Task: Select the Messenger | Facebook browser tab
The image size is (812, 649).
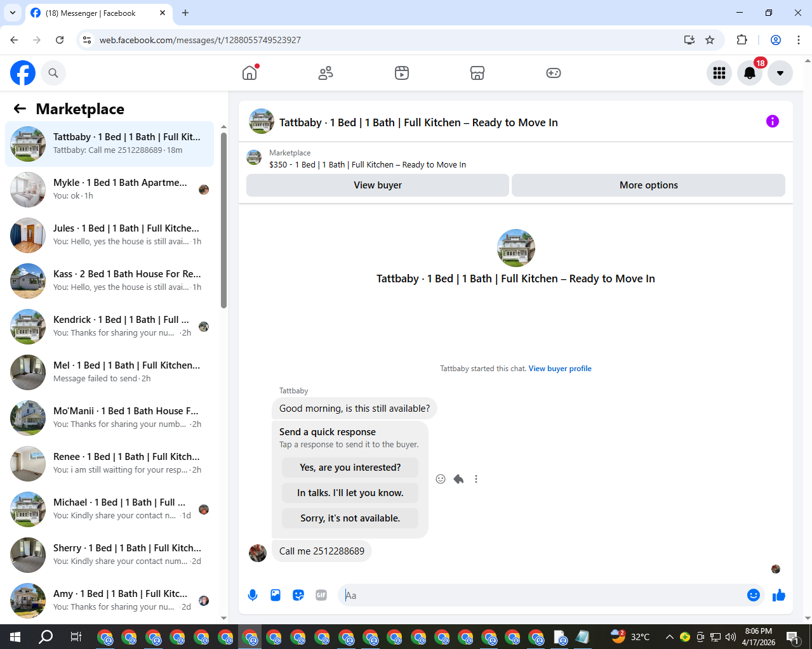Action: pos(98,13)
